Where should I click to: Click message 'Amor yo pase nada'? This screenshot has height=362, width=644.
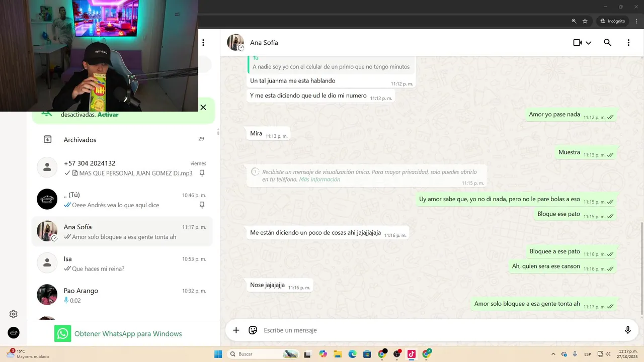[x=572, y=115]
